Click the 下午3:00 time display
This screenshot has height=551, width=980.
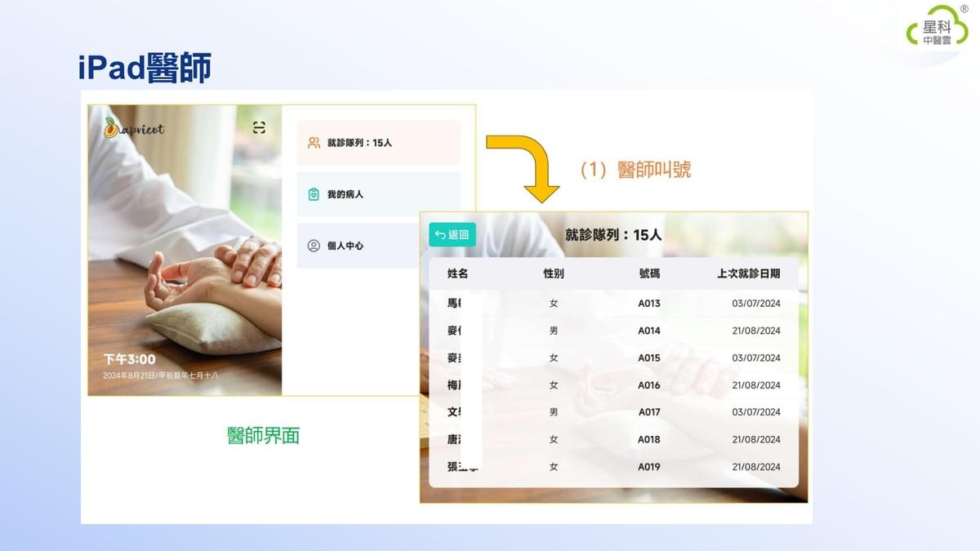129,359
